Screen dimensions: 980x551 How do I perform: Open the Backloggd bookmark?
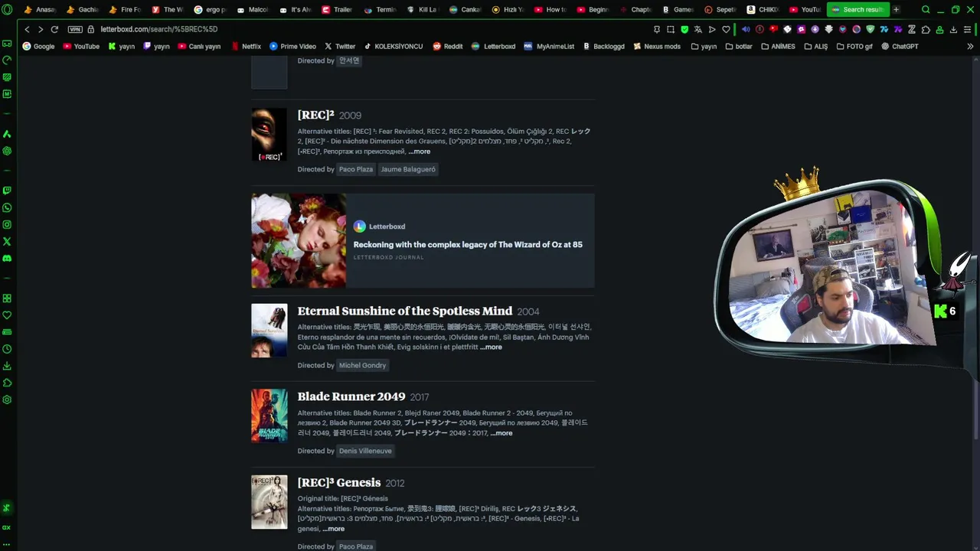coord(604,46)
